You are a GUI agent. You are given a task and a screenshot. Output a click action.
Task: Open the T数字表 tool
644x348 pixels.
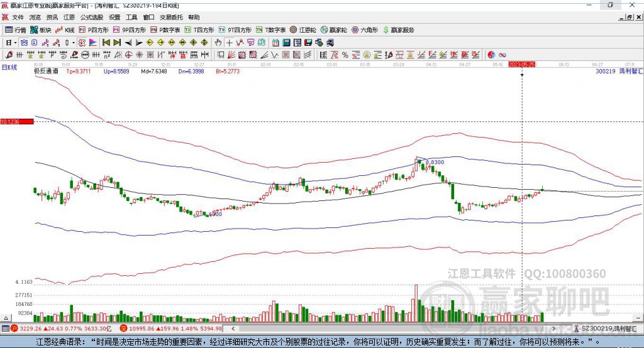click(x=270, y=30)
